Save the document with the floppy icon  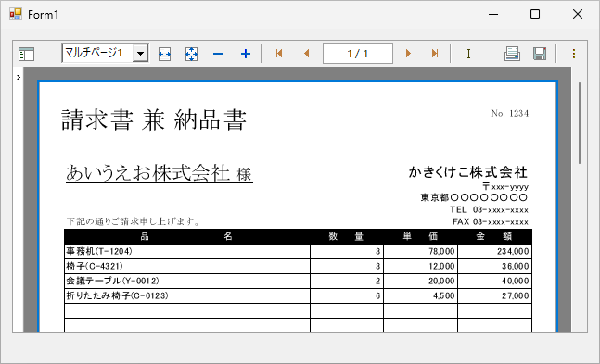pyautogui.click(x=540, y=54)
